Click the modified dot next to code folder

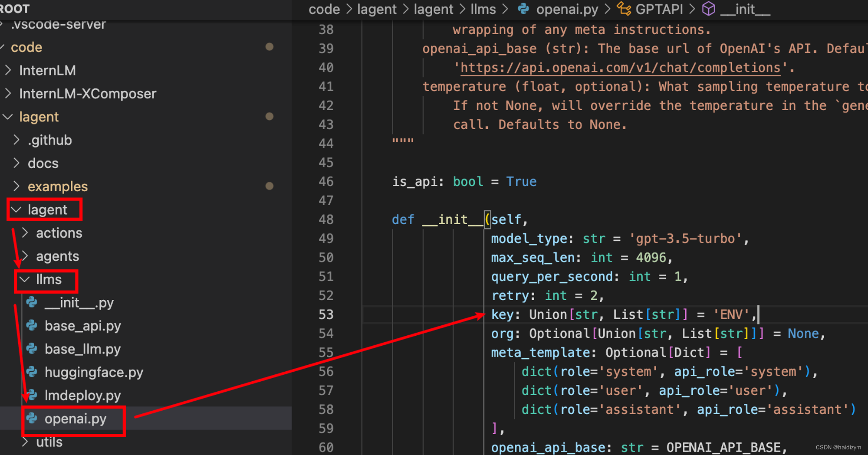click(x=270, y=47)
